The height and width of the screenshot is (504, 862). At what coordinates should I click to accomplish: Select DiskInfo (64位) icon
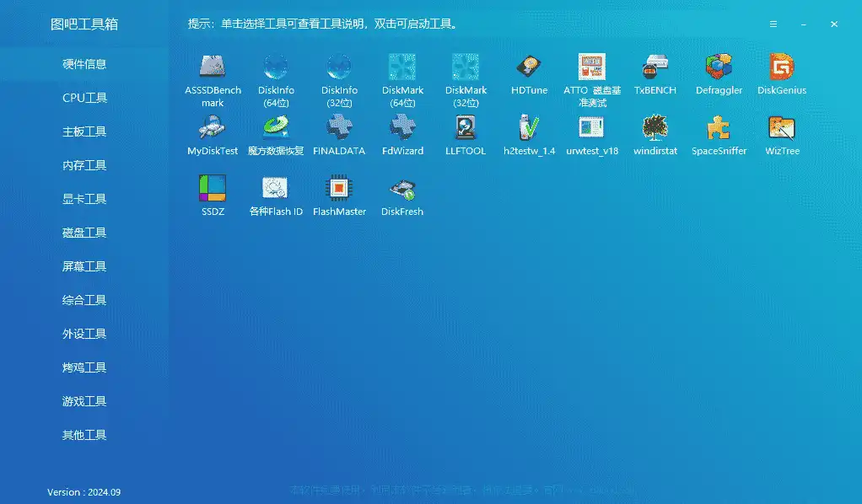tap(276, 67)
